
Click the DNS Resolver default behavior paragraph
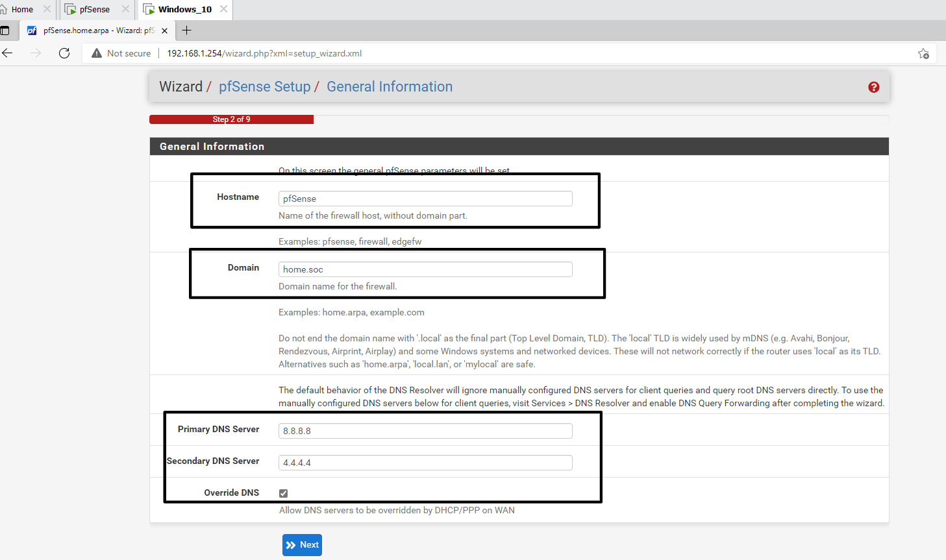(581, 396)
